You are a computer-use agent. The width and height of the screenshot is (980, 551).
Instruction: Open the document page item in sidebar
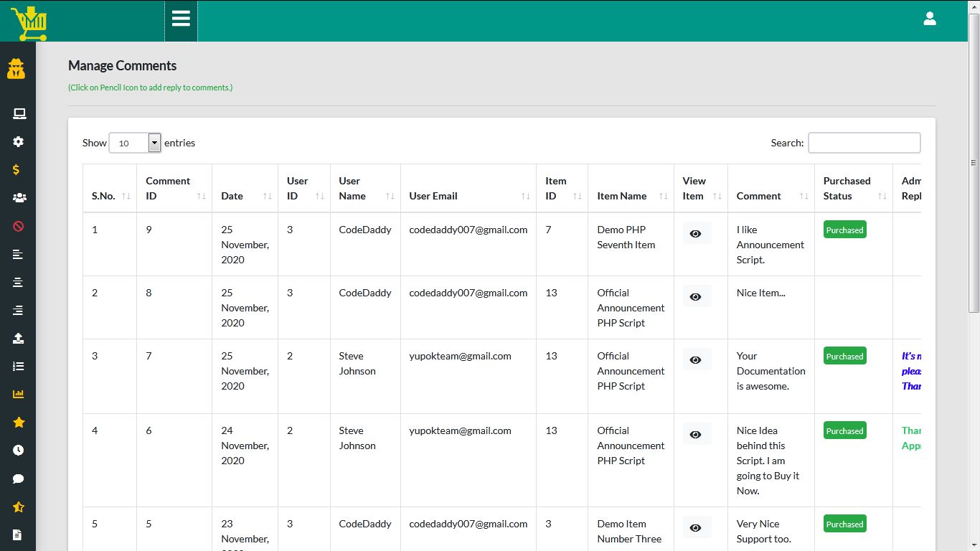point(18,534)
